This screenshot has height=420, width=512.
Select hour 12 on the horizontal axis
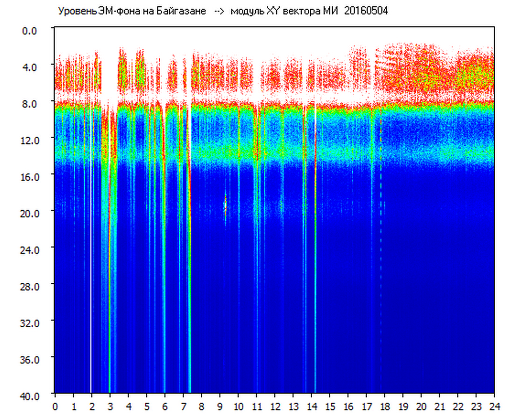275,406
